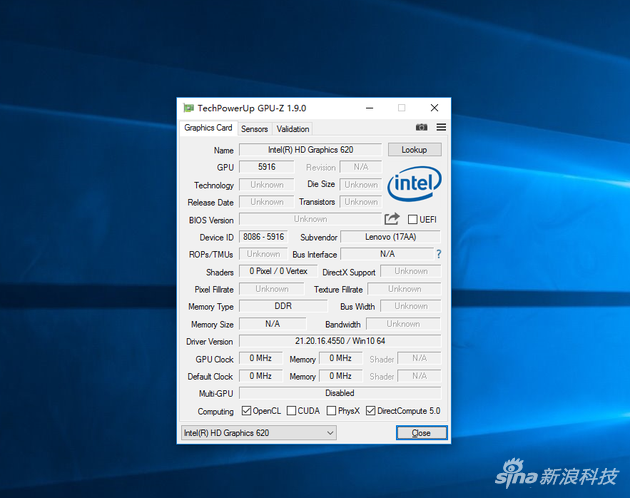Click the Memory Type field DDR

(x=283, y=306)
